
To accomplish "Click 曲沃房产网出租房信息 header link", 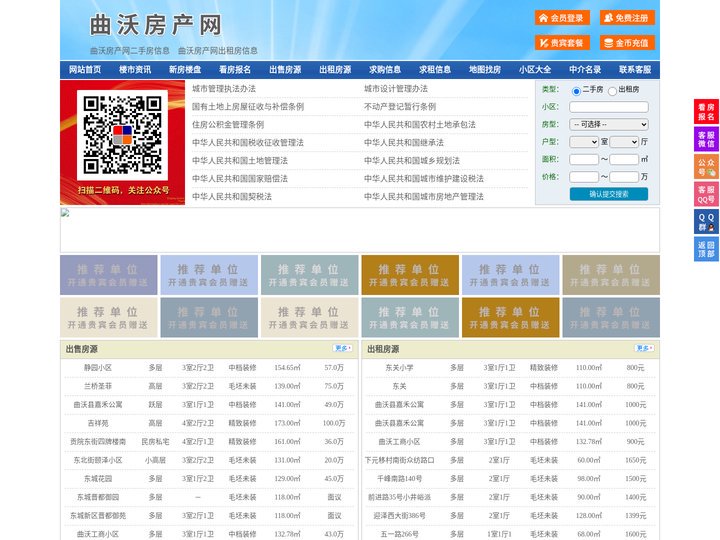I will (218, 51).
